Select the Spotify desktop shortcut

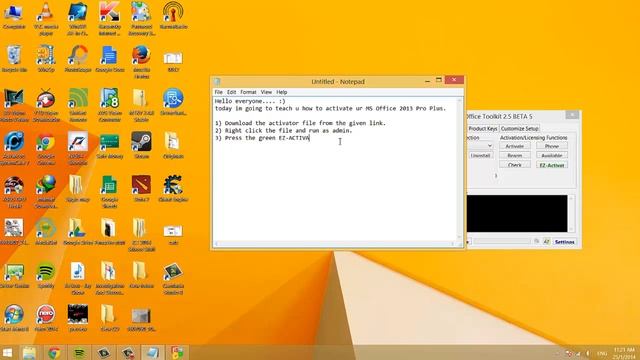pos(46,276)
